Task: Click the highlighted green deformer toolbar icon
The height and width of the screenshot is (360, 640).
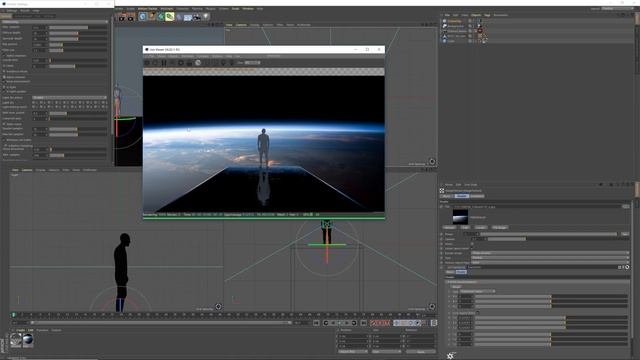Action: [x=169, y=17]
